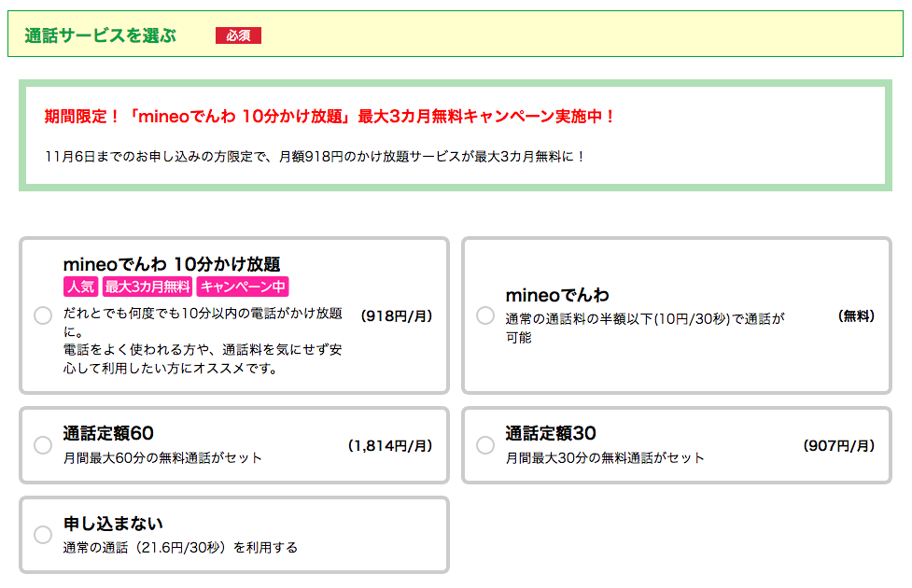Click the (無料) price label
This screenshot has height=588, width=912.
[x=856, y=315]
